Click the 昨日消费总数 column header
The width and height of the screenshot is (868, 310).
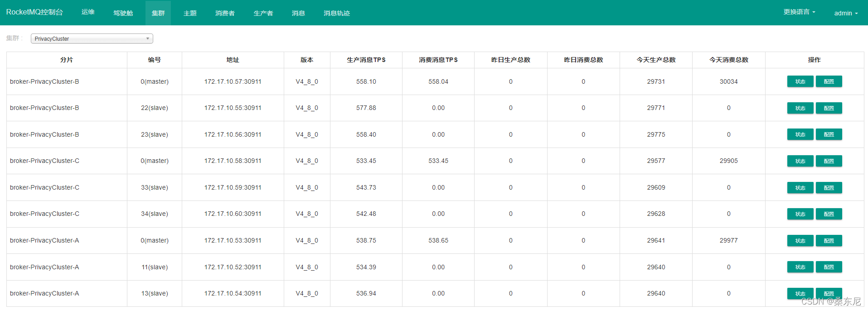click(x=583, y=60)
